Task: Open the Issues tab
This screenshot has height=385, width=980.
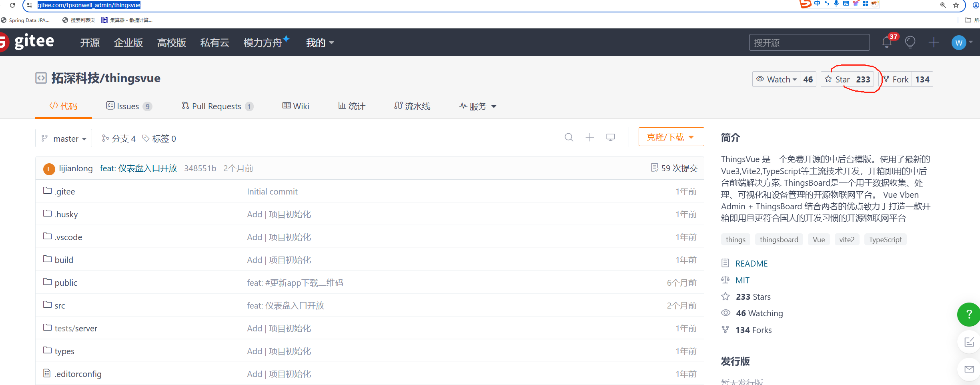Action: coord(129,106)
